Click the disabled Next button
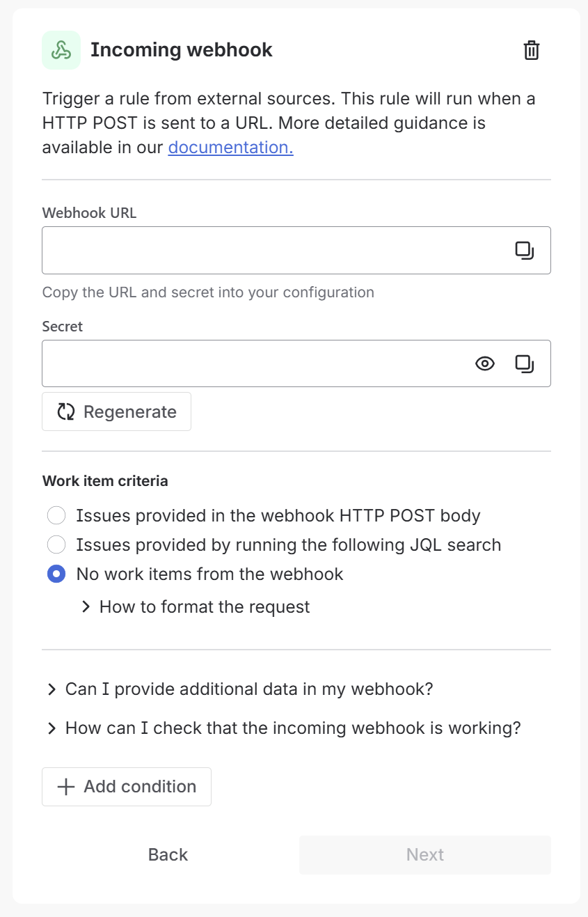Image resolution: width=588 pixels, height=917 pixels. 424,854
